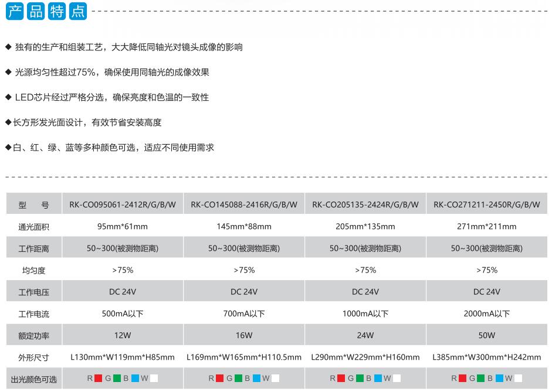Click the 271mm*211mm cell
Viewport: 552px width, 392px height.
486,226
